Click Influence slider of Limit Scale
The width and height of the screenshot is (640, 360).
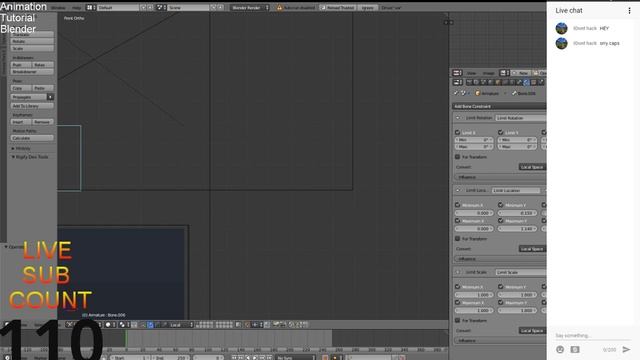click(x=500, y=340)
